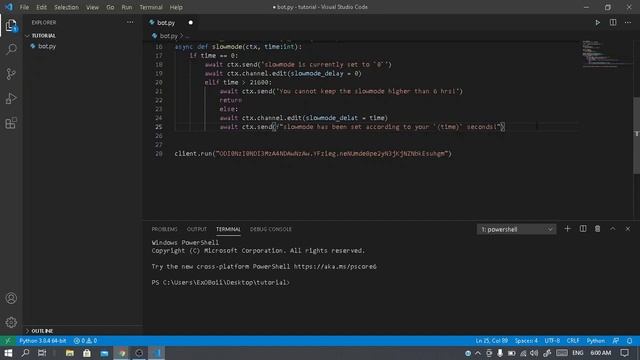This screenshot has height=360, width=640.
Task: Click Ln 25, Col 89 cursor position
Action: (491, 340)
